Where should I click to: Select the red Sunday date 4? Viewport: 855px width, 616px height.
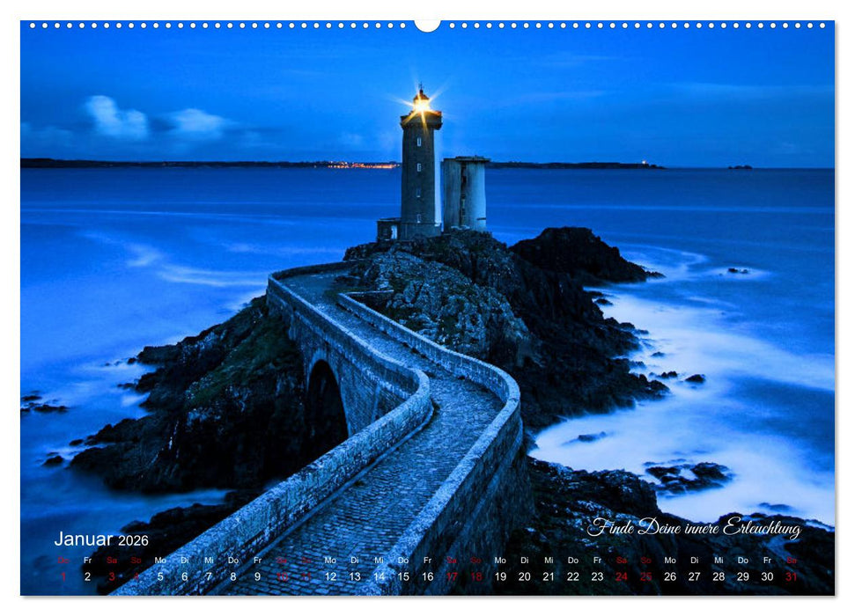coord(136,578)
